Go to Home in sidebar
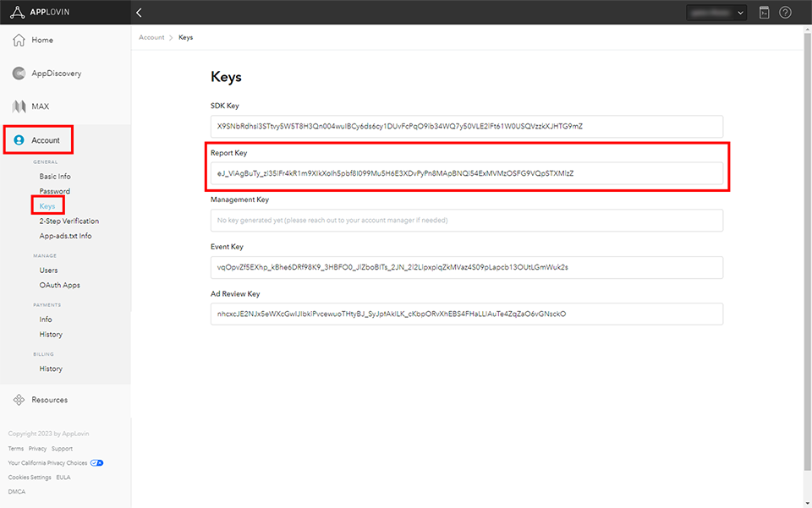The width and height of the screenshot is (812, 508). point(42,40)
